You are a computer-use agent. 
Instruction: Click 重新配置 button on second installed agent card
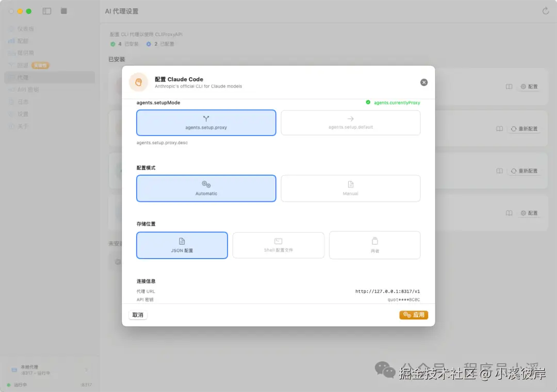(x=525, y=129)
